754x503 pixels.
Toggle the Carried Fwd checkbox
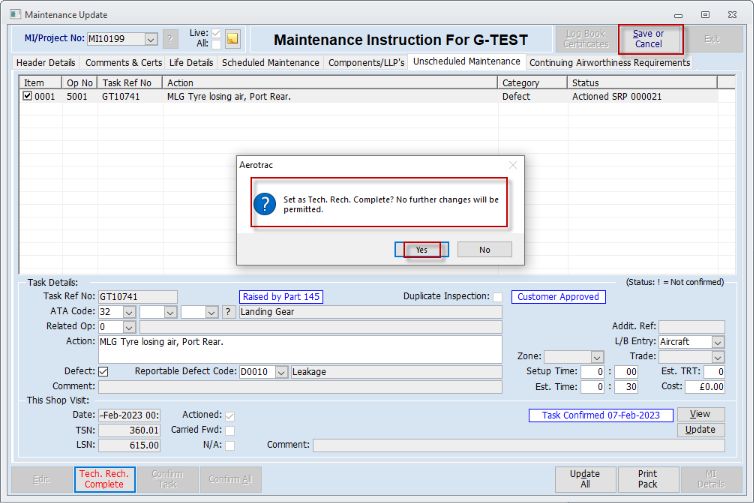(x=230, y=430)
